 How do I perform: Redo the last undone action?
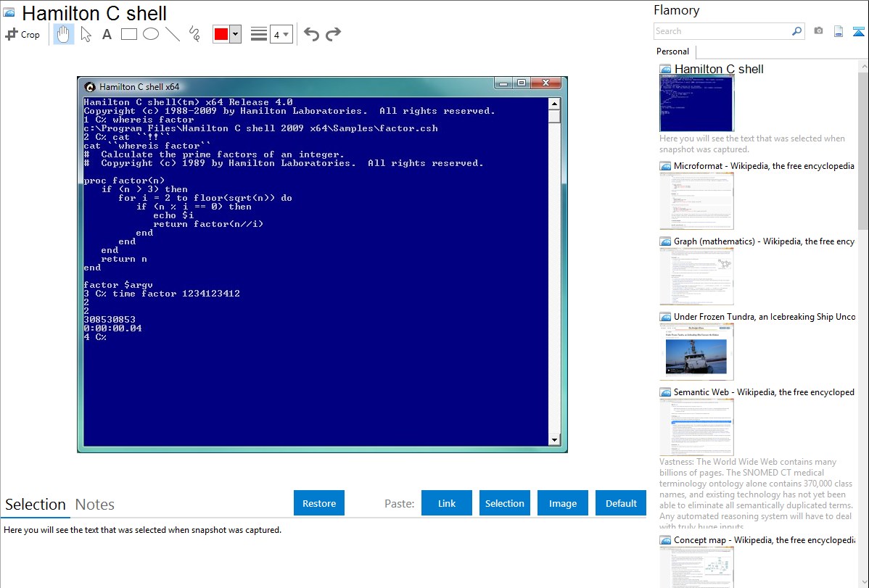[333, 34]
